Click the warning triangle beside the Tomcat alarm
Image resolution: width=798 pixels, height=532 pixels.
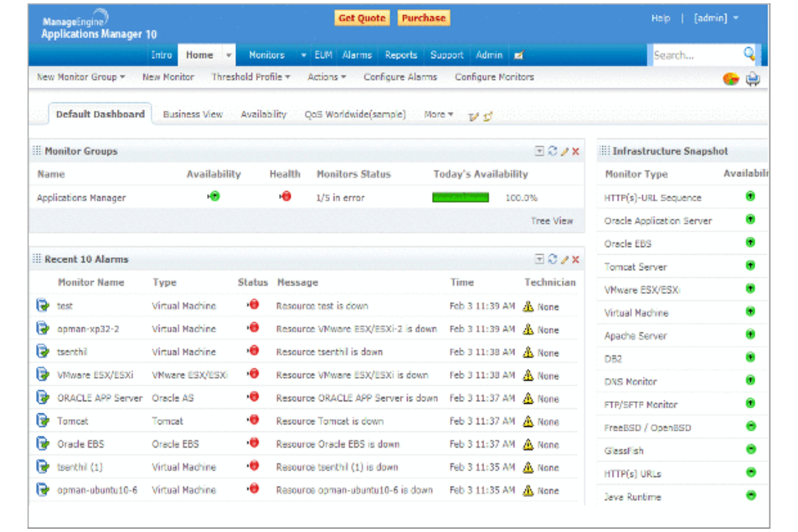(x=527, y=422)
